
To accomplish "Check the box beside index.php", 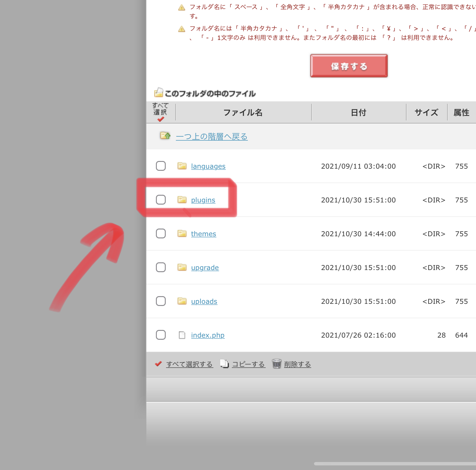I will pyautogui.click(x=161, y=335).
